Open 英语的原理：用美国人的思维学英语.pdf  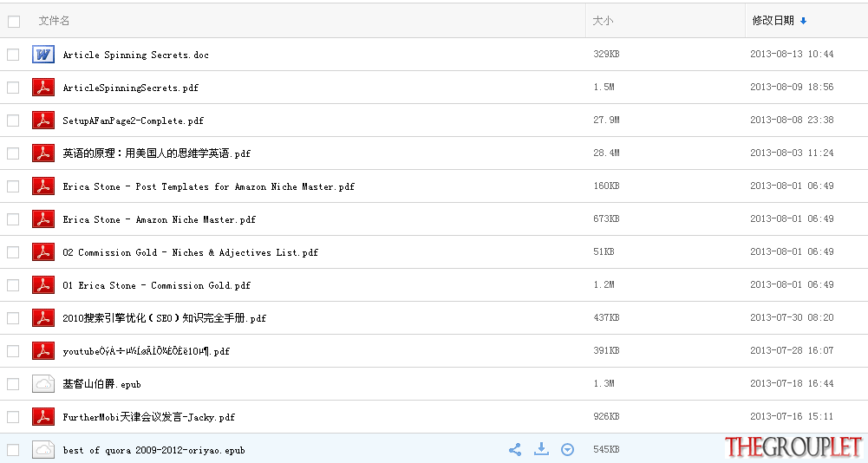pos(157,153)
